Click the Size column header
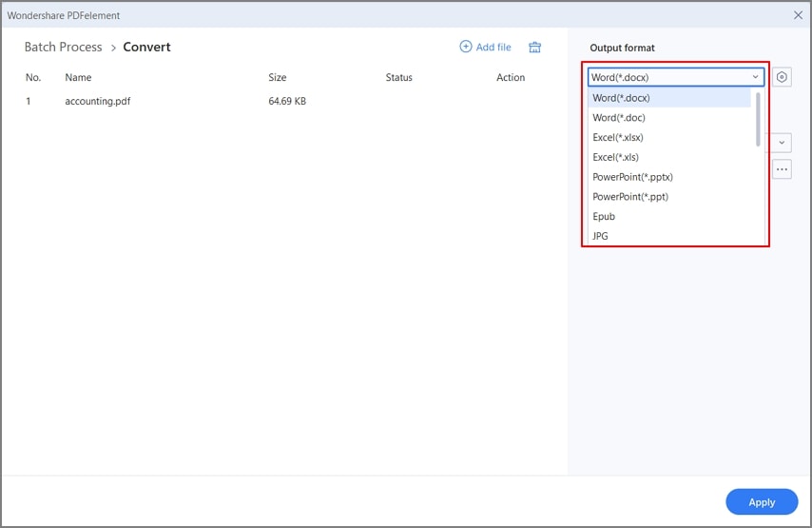The height and width of the screenshot is (528, 812). [x=277, y=77]
